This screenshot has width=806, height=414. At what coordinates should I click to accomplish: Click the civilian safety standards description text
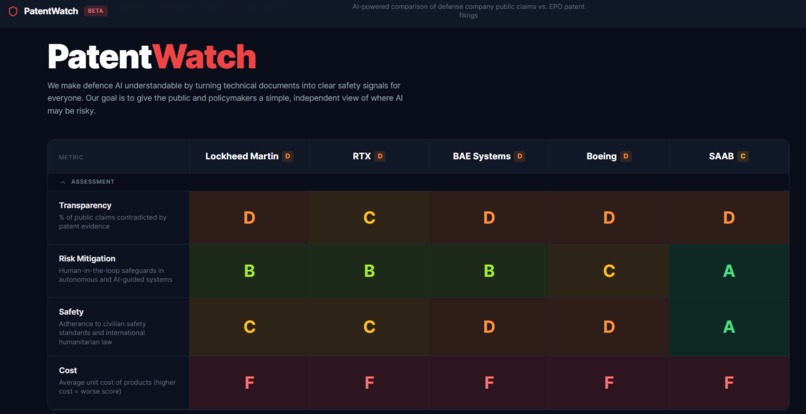[x=102, y=333]
